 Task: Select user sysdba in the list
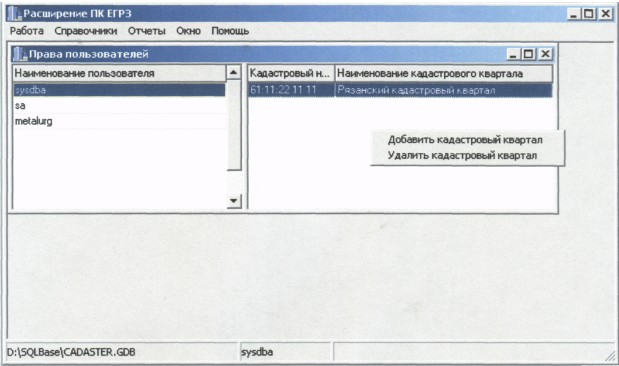point(119,90)
